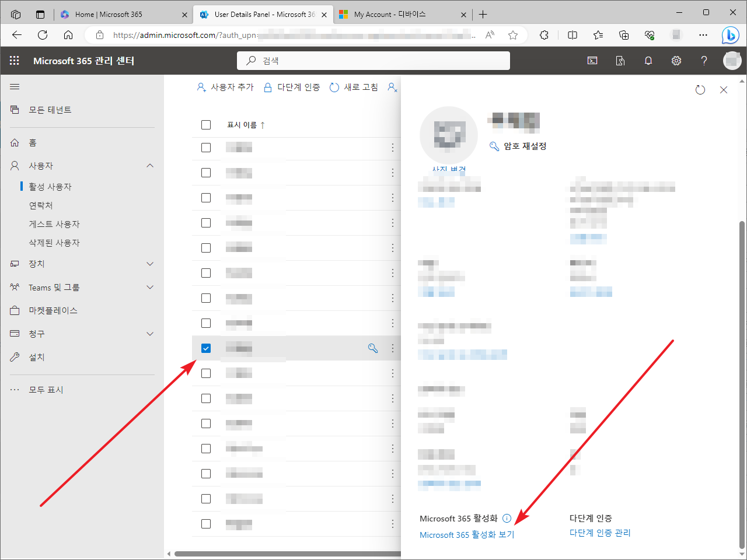747x560 pixels.
Task: Open the settings gear in admin header
Action: pyautogui.click(x=676, y=61)
